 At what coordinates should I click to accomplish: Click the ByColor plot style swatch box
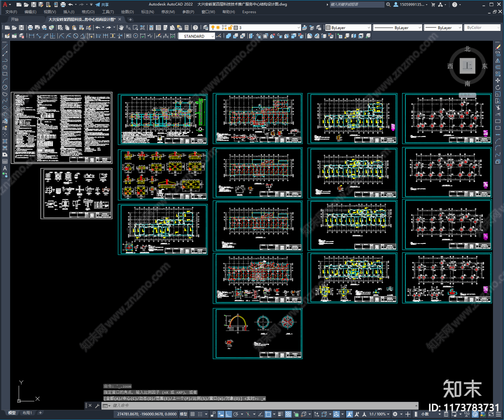click(x=483, y=28)
